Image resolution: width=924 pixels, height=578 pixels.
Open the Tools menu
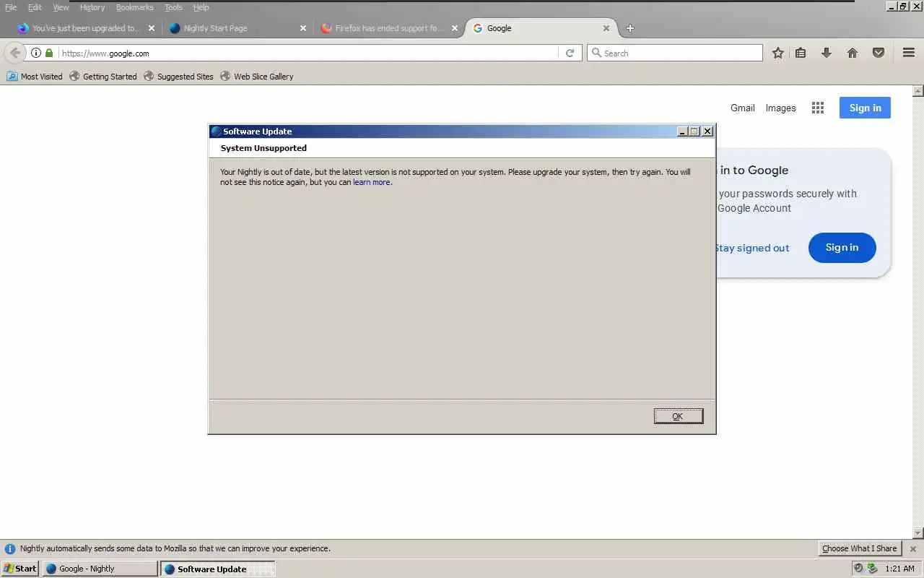(x=173, y=7)
